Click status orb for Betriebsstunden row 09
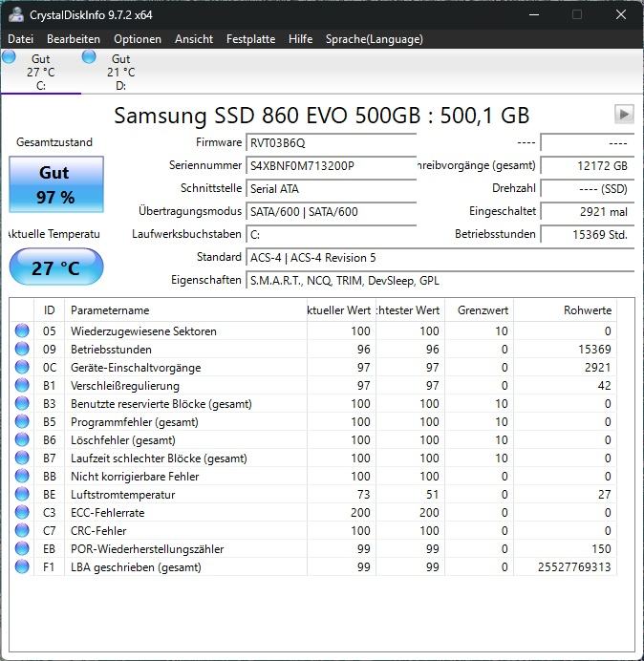 pos(22,349)
